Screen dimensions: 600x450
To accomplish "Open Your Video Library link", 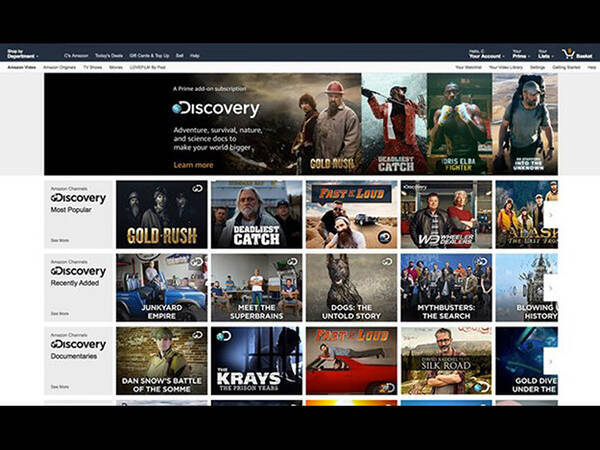I will (505, 67).
